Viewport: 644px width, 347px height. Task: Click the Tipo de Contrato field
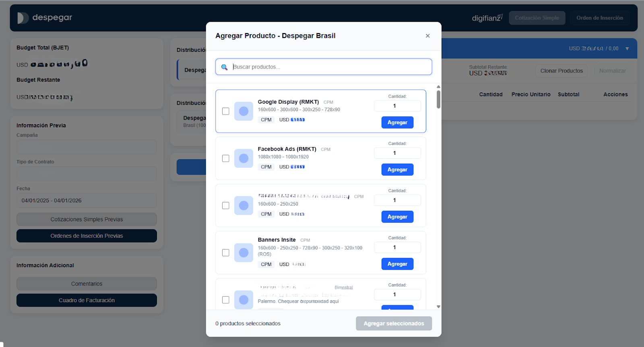pyautogui.click(x=87, y=174)
